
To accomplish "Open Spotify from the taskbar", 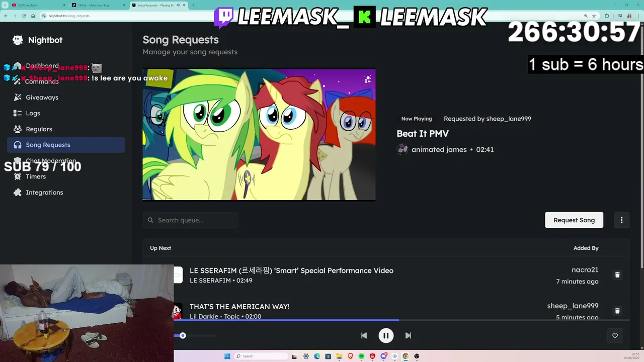I will click(x=361, y=356).
